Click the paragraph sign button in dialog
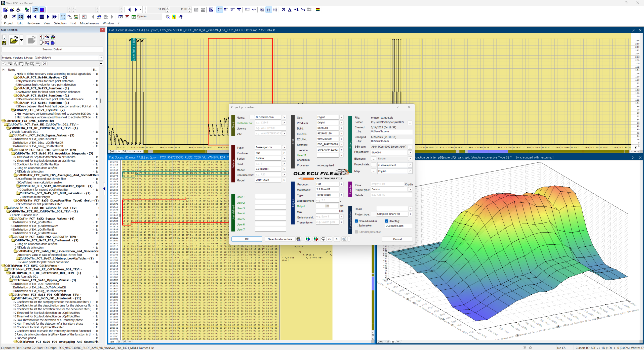The image size is (644, 350). click(x=337, y=239)
